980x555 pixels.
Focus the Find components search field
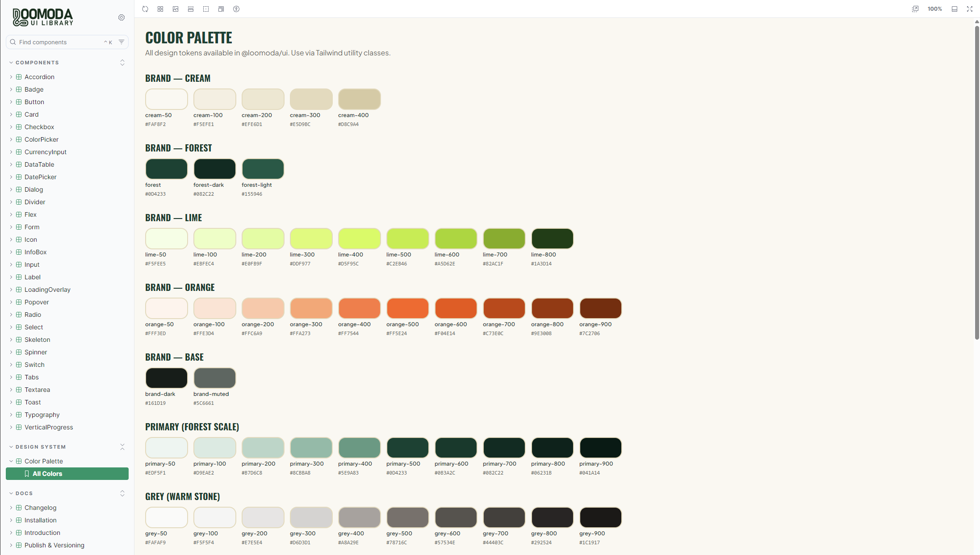pos(67,42)
